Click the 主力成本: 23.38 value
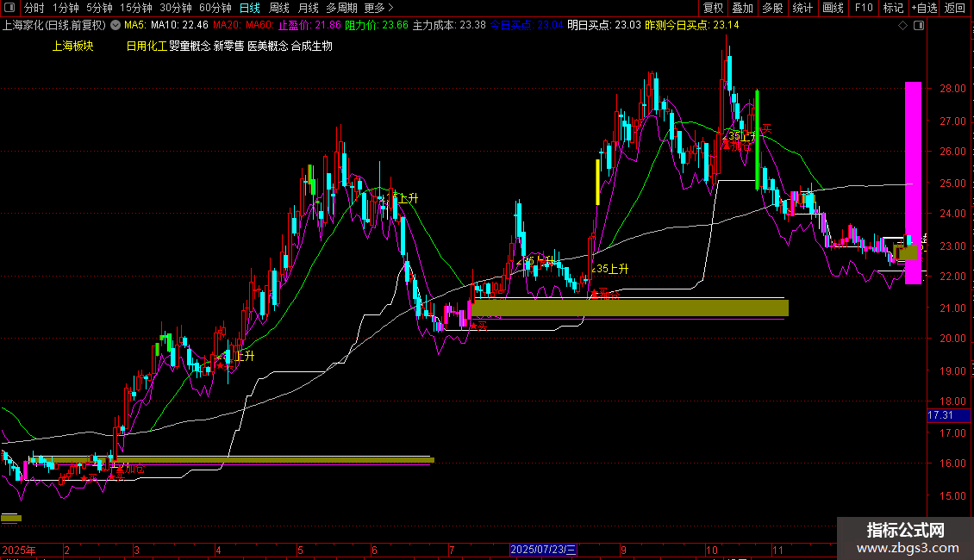 tap(449, 26)
